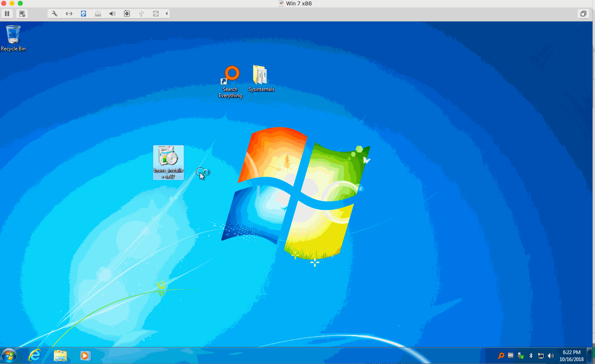Select the Recycle Bin desktop icon
The height and width of the screenshot is (364, 595).
point(13,38)
